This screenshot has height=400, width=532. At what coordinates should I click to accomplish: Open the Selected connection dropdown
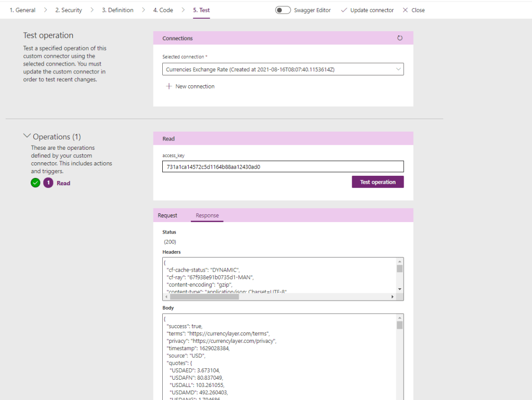point(283,69)
